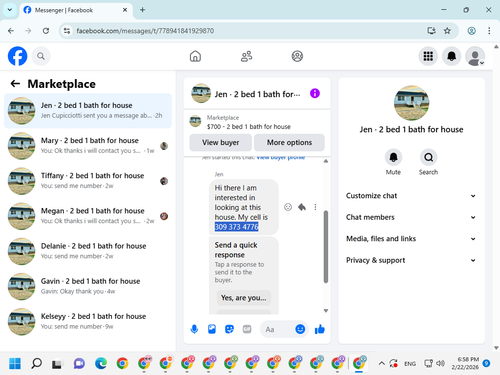The width and height of the screenshot is (500, 375).
Task: Click the More options button
Action: click(x=289, y=142)
